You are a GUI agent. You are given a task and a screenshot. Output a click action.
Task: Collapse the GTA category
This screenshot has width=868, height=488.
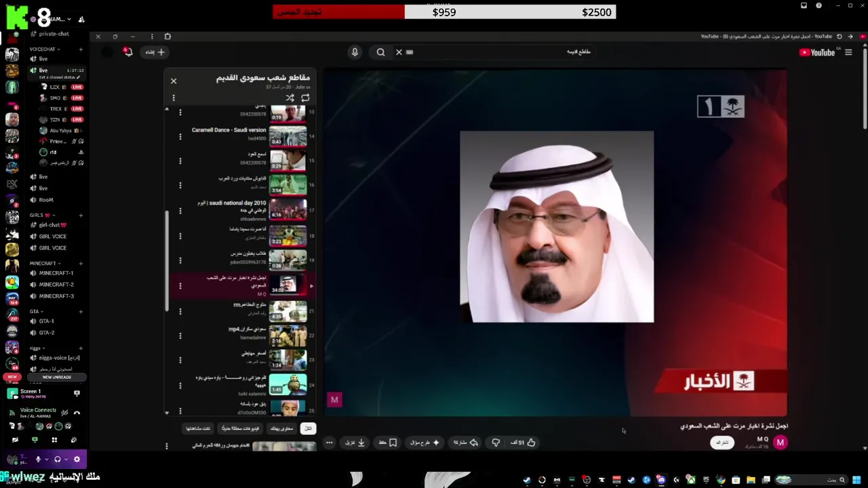pyautogui.click(x=36, y=312)
